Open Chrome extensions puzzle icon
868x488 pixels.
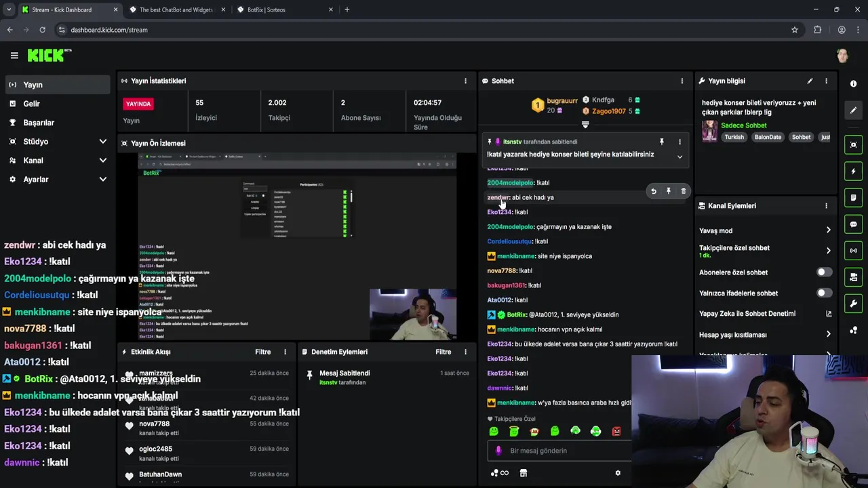click(x=817, y=30)
